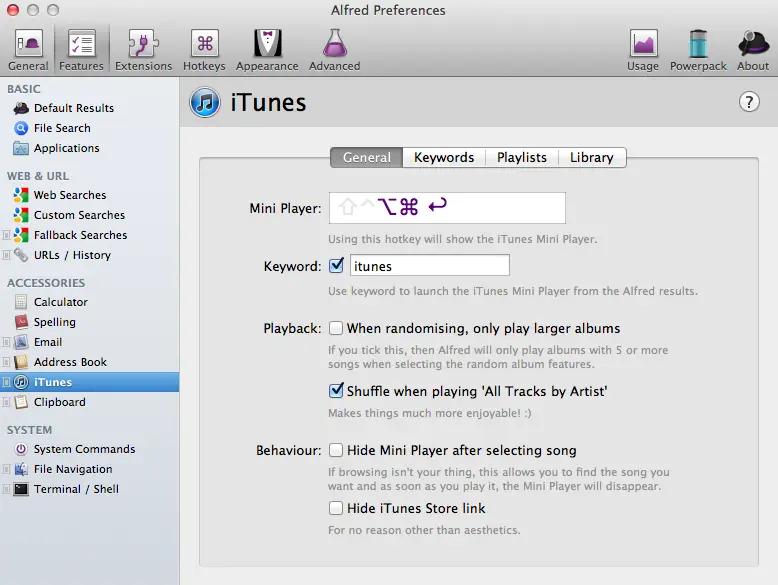Select Email in the sidebar
778x585 pixels.
(x=89, y=342)
